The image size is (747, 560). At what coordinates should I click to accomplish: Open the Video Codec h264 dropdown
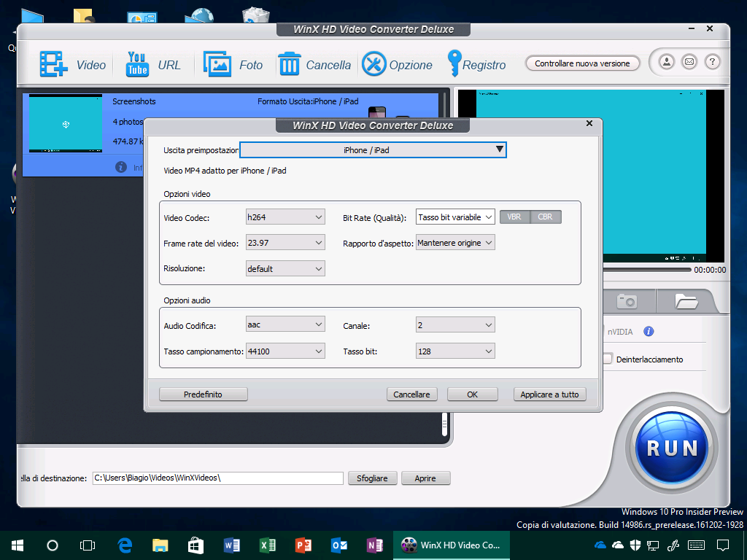pos(285,217)
